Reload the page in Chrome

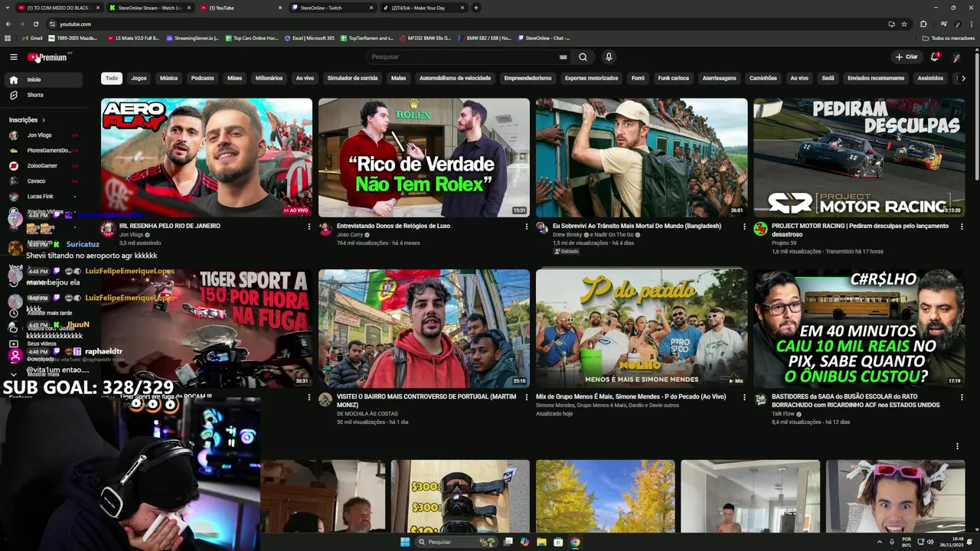pos(35,24)
